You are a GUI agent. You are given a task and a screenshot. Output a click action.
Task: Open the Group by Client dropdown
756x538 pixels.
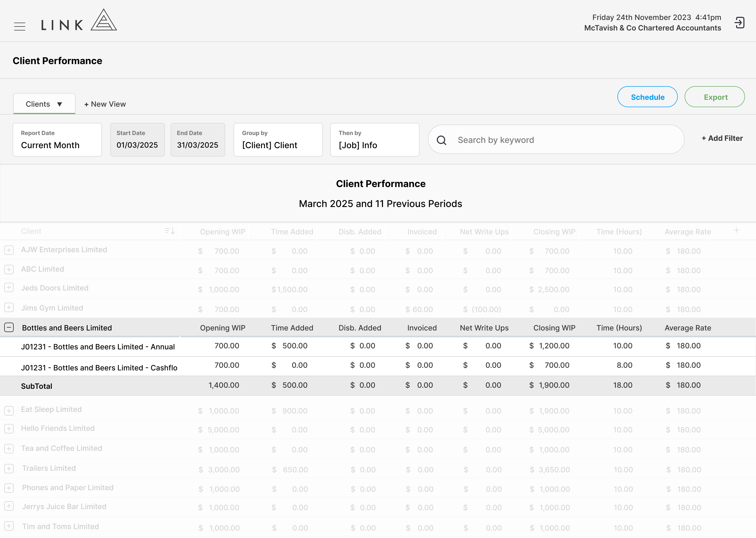278,139
